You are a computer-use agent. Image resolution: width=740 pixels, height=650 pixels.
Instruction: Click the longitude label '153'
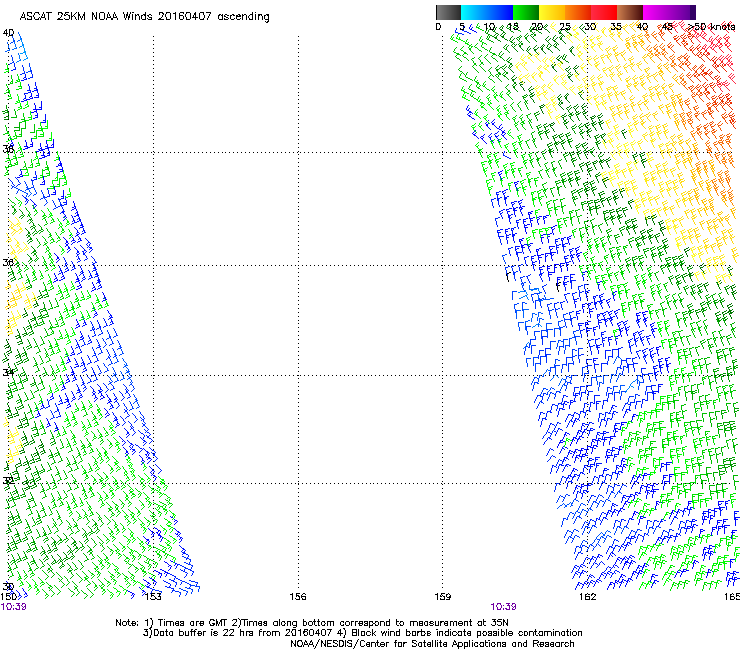click(x=153, y=597)
